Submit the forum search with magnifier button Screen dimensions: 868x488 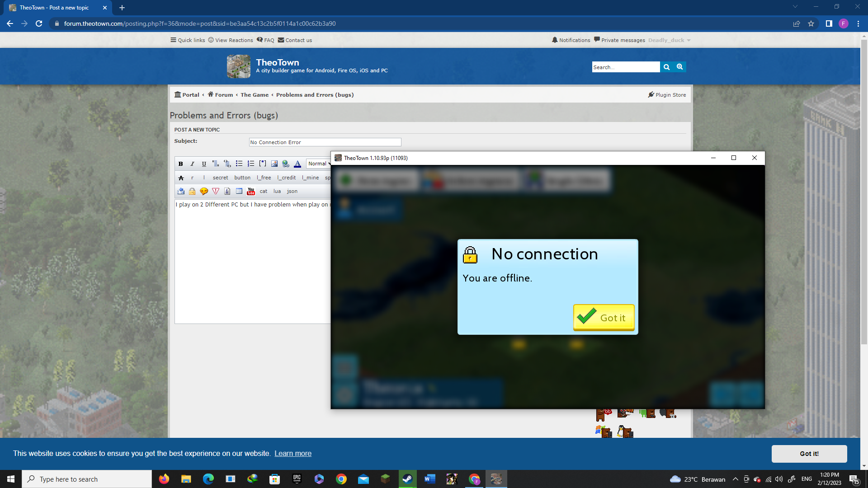(x=666, y=67)
